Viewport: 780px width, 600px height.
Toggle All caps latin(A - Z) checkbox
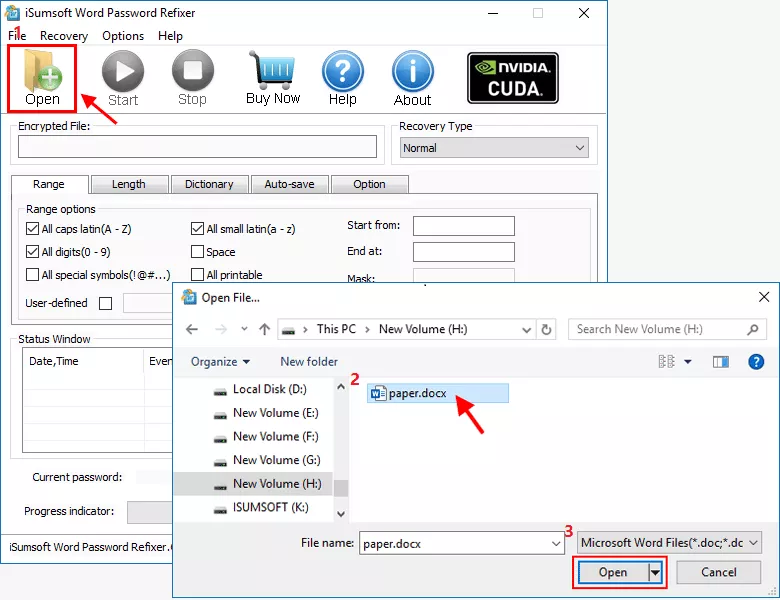point(32,229)
